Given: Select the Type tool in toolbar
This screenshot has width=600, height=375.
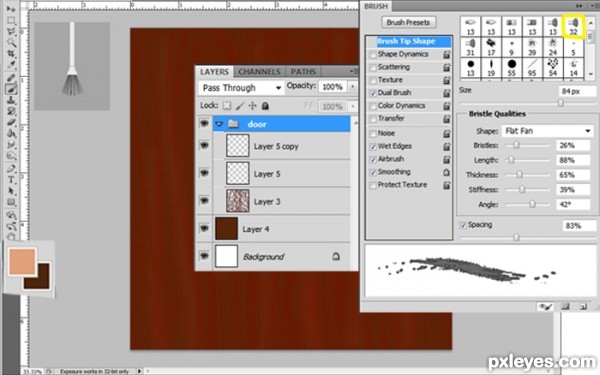Looking at the screenshot, I should coord(11,180).
